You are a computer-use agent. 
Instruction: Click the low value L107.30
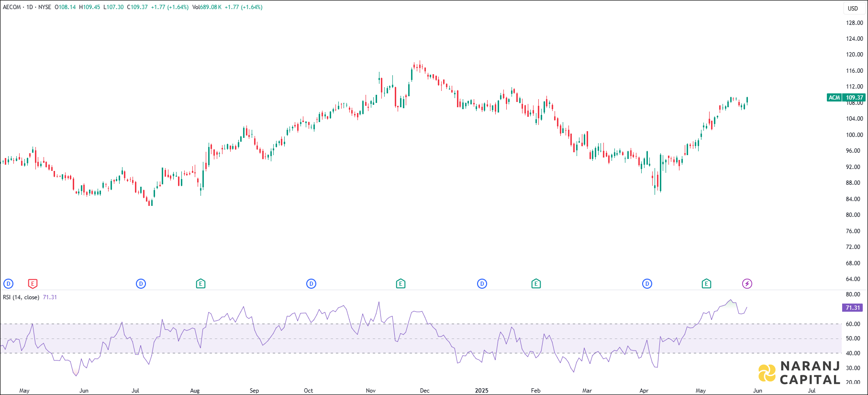click(x=113, y=7)
